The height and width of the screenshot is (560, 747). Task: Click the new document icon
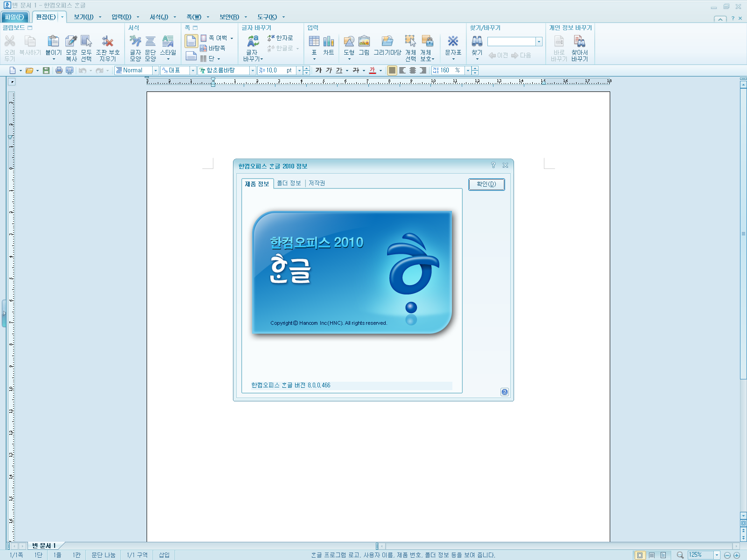pos(13,70)
